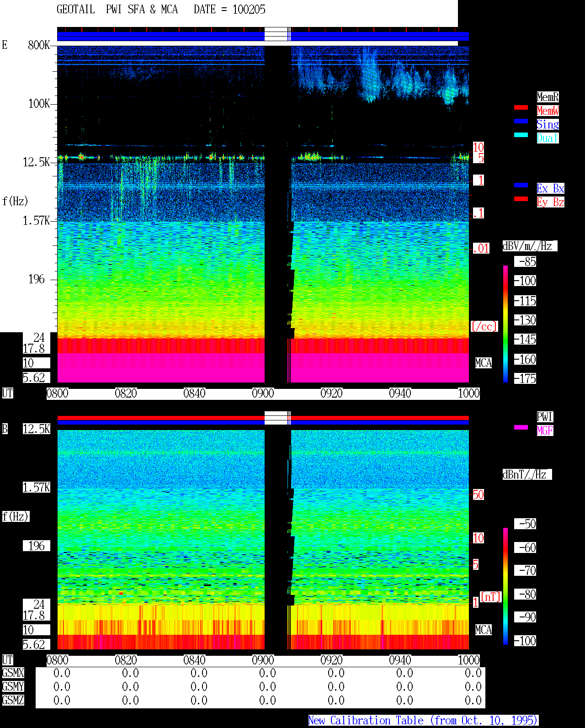Select the "Dual" legend label
Viewport: 585px width, 728px height.
point(548,138)
